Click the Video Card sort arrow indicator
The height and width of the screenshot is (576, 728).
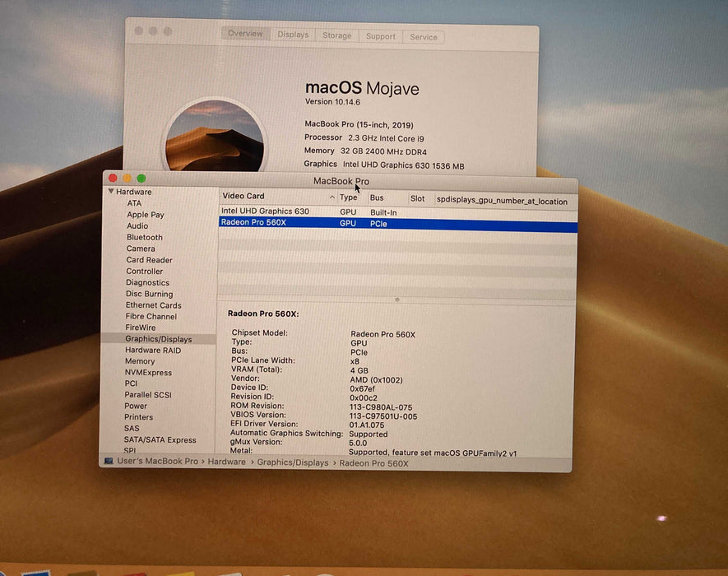click(332, 197)
